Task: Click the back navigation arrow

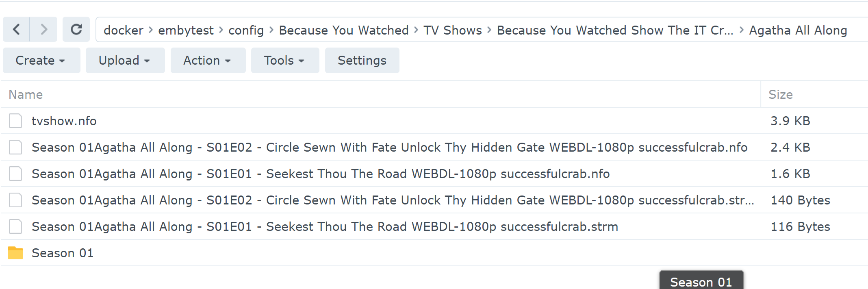Action: click(16, 30)
